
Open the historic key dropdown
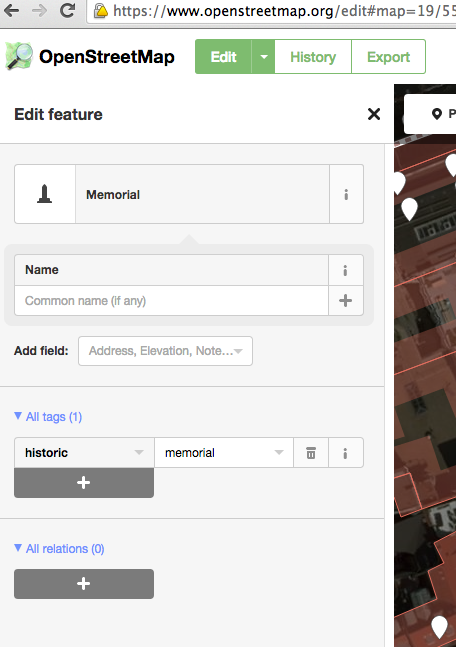click(x=139, y=453)
